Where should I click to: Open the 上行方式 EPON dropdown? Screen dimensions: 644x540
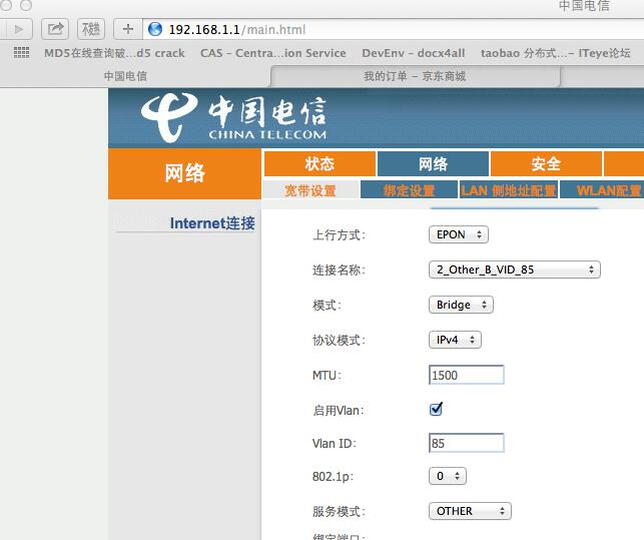coord(459,234)
